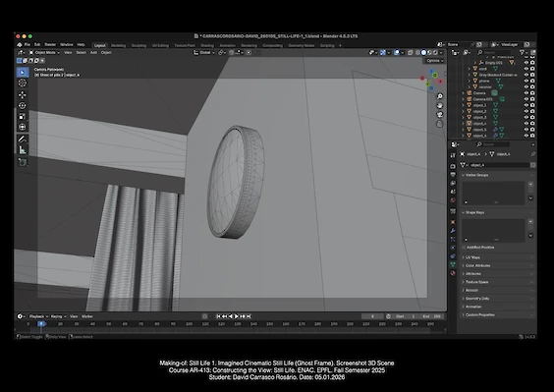
Task: Hide the Camera object with eye icon
Action: click(x=526, y=93)
